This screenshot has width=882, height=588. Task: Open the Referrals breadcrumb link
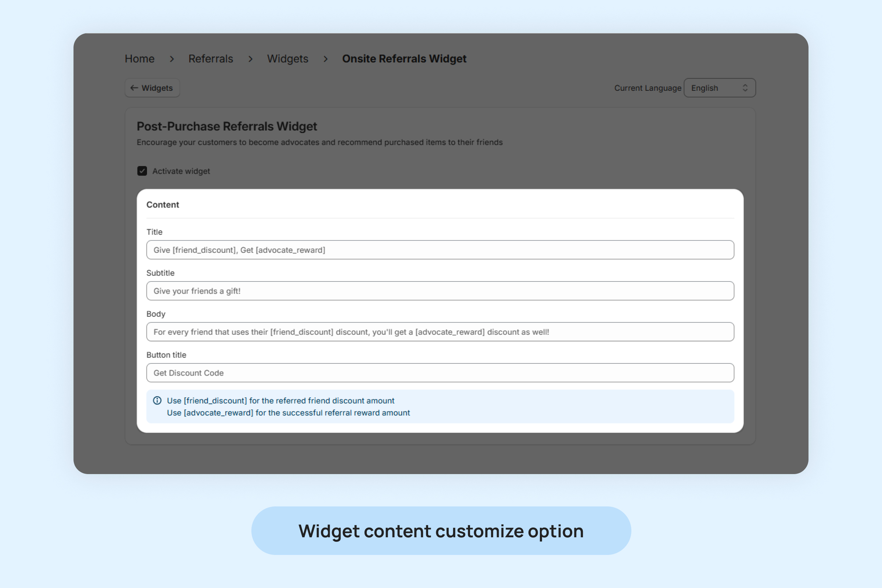tap(210, 59)
